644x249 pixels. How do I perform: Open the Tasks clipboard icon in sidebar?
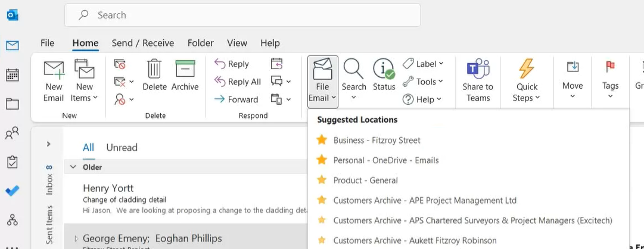tap(13, 162)
